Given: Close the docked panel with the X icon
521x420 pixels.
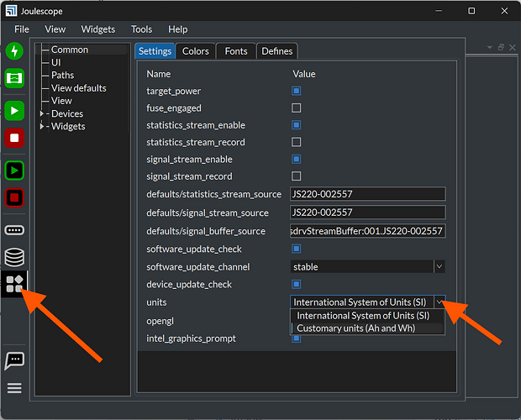Looking at the screenshot, I should tap(513, 48).
